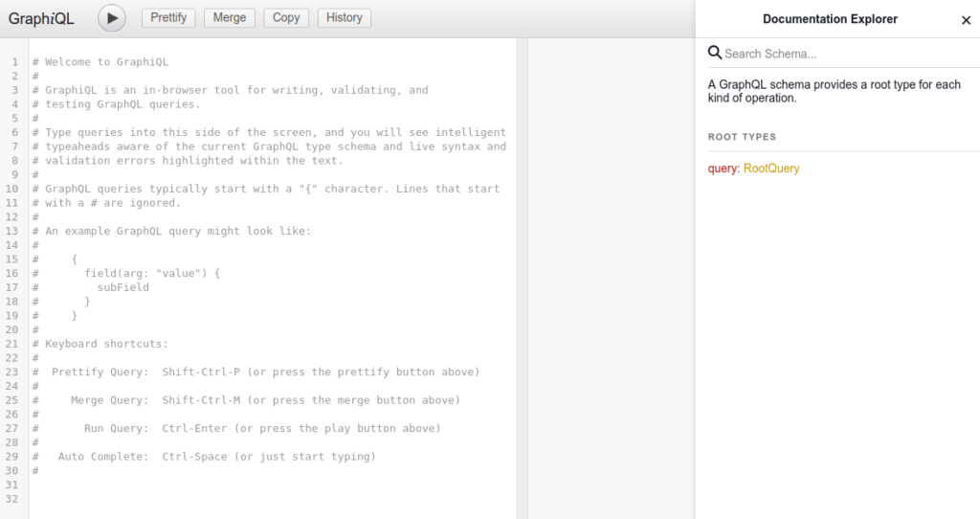
Task: Click the Prettify button
Action: tap(168, 17)
